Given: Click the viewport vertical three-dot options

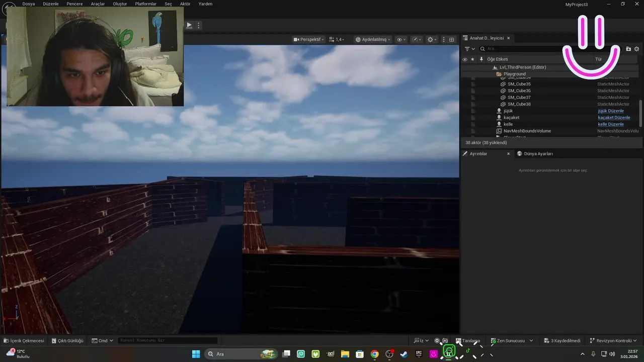Looking at the screenshot, I should tap(443, 39).
